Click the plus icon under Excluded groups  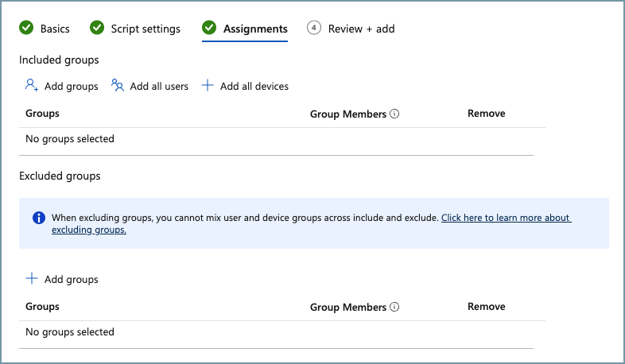tap(32, 279)
